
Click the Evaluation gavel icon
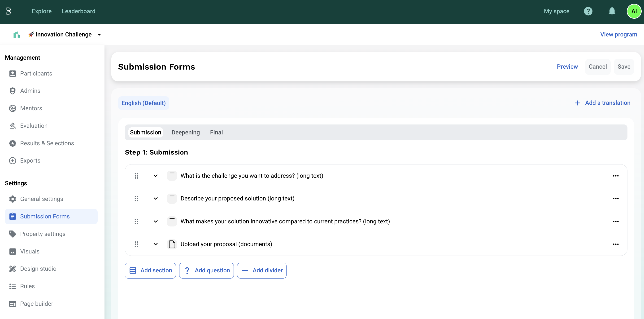pos(13,126)
